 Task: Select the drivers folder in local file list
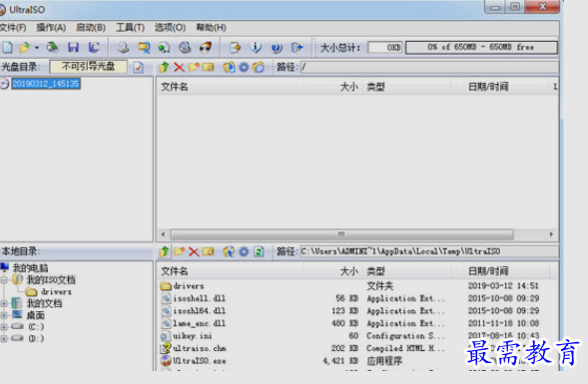[x=189, y=286]
